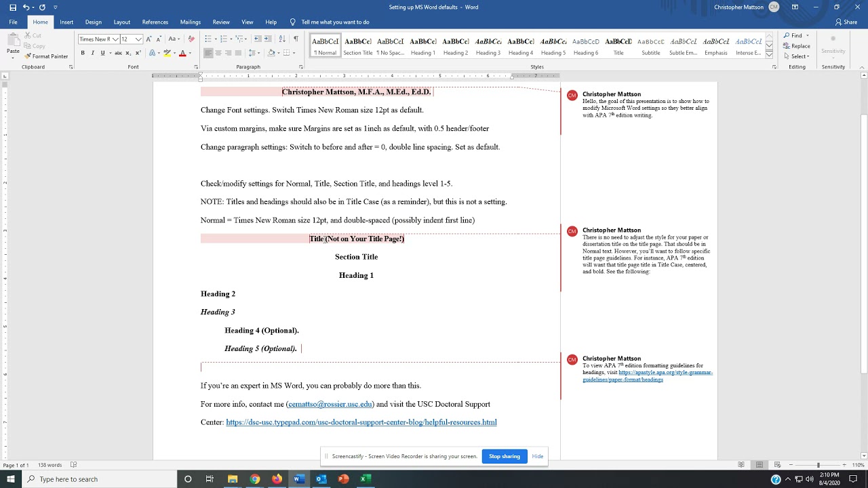Open the File menu tab
868x488 pixels.
13,22
